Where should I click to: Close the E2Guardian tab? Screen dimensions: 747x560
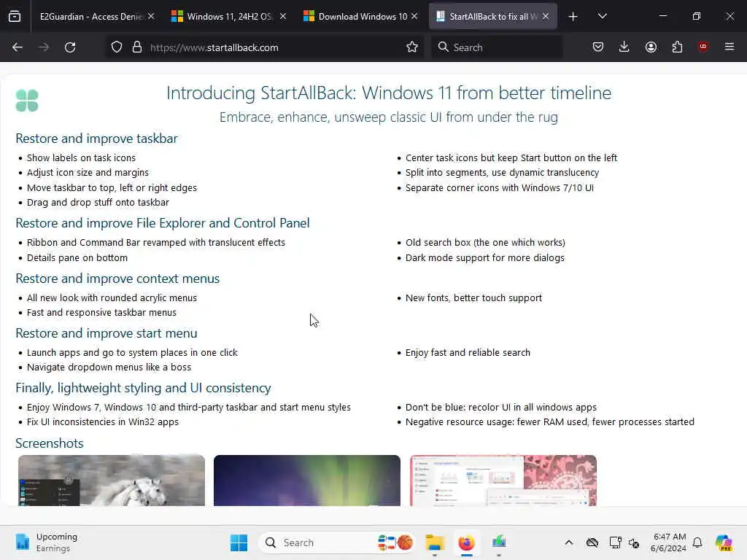[x=151, y=16]
